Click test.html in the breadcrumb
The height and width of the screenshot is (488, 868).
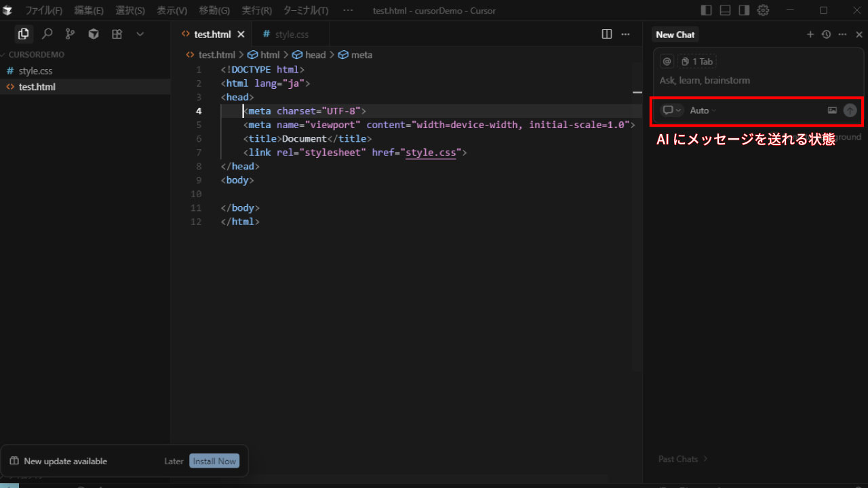216,55
